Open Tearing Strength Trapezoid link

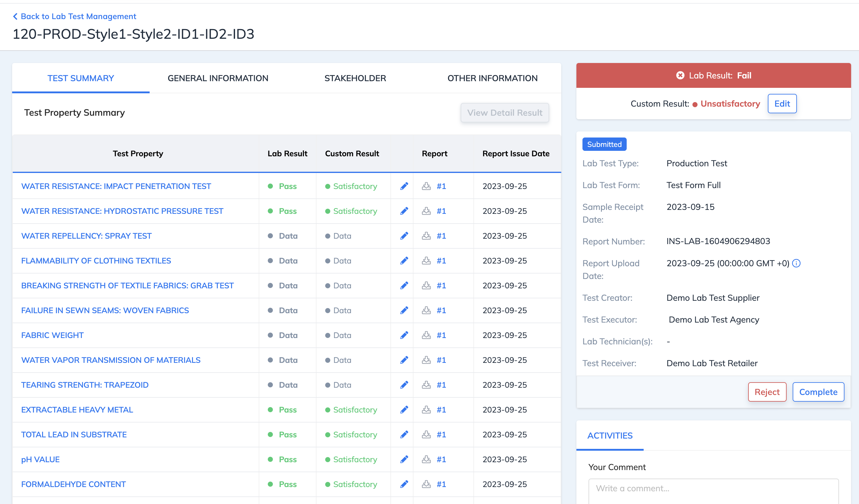[x=85, y=385]
